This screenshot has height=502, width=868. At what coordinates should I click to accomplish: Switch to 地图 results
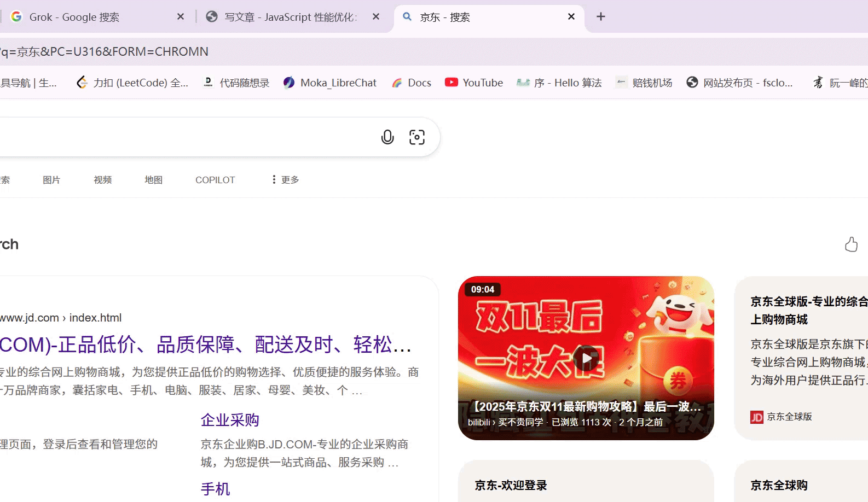click(153, 180)
